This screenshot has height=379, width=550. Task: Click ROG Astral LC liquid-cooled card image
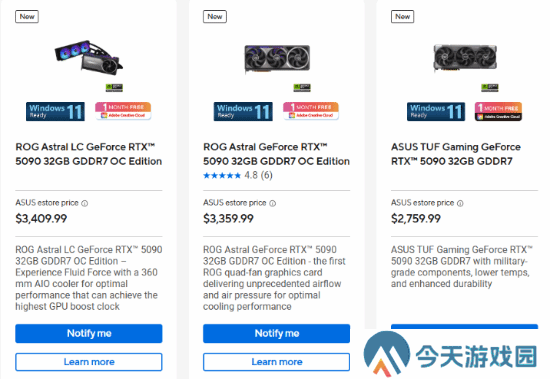point(89,58)
